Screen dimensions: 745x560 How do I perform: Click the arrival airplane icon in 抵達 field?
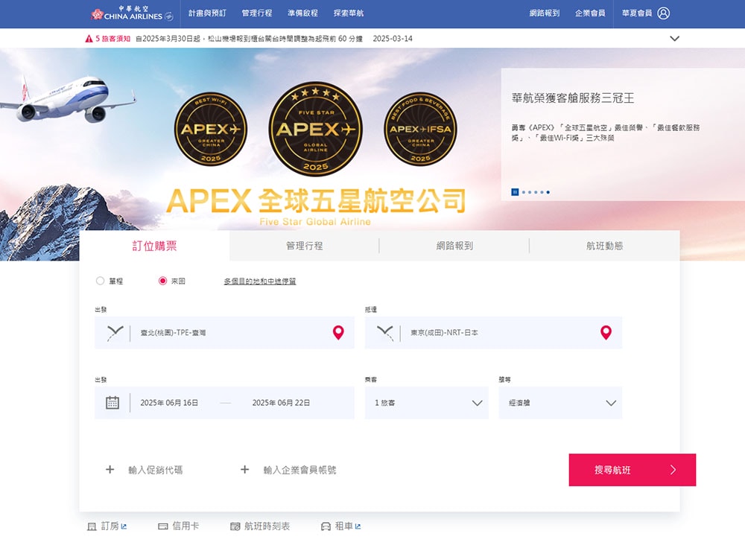(x=385, y=333)
